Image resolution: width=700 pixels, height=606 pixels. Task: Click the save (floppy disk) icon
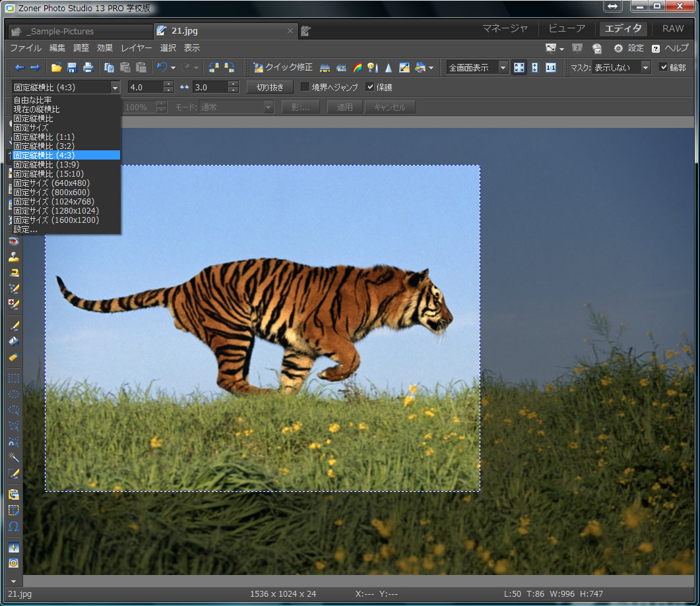click(x=72, y=67)
